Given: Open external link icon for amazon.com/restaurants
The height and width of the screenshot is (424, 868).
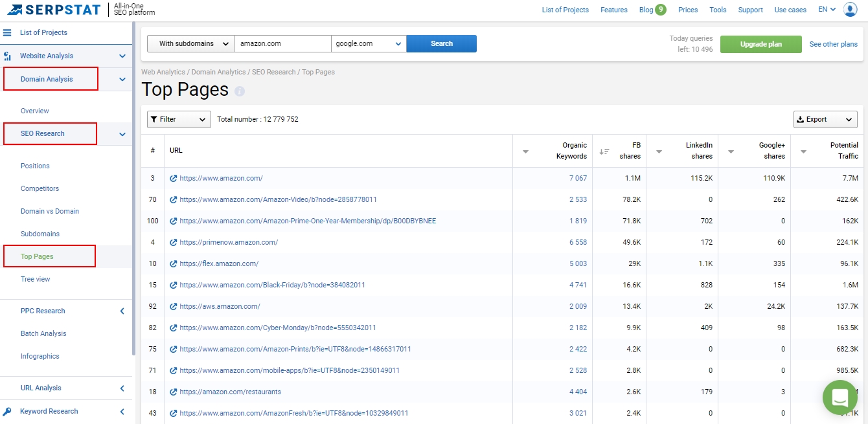Looking at the screenshot, I should (174, 392).
